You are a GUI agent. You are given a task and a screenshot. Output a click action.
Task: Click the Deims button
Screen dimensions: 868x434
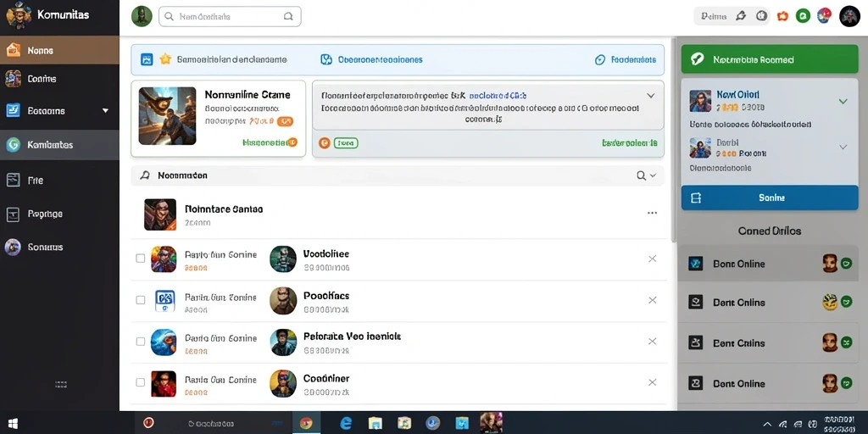pos(714,17)
